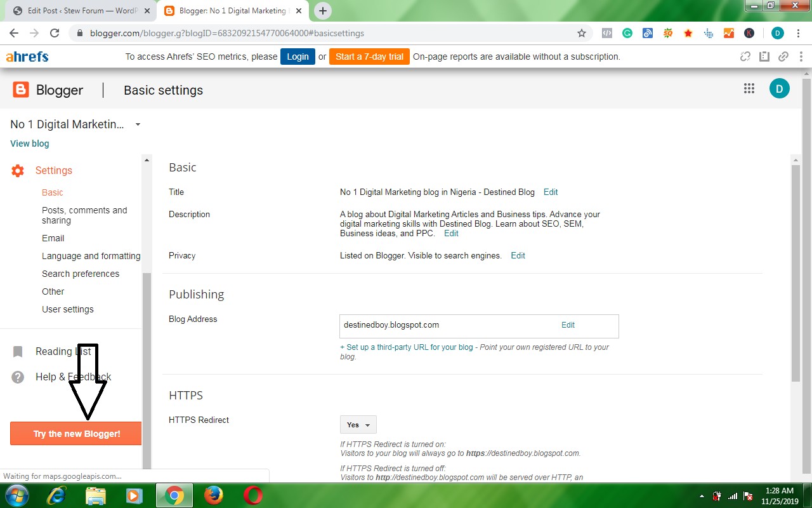Launch Opera from the taskbar

(x=253, y=495)
